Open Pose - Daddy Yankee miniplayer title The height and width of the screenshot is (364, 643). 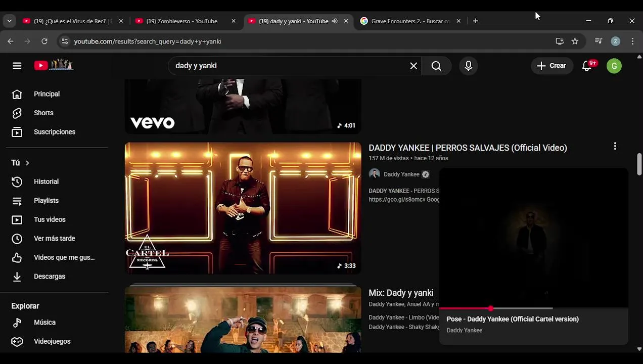(513, 319)
